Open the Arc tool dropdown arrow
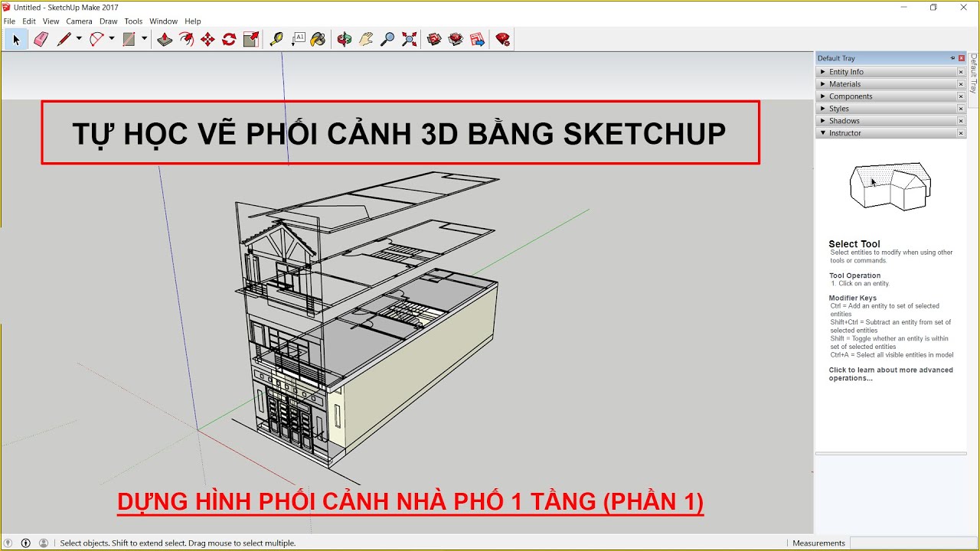 [112, 39]
